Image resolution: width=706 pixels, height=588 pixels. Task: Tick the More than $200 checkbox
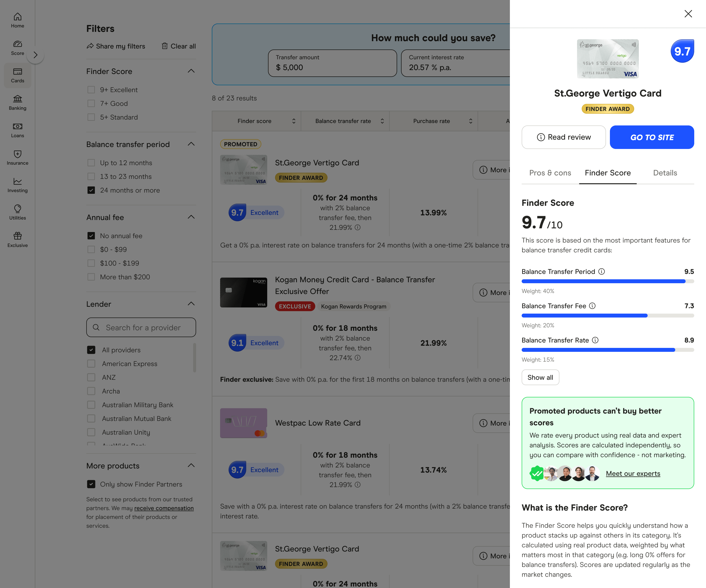(91, 277)
